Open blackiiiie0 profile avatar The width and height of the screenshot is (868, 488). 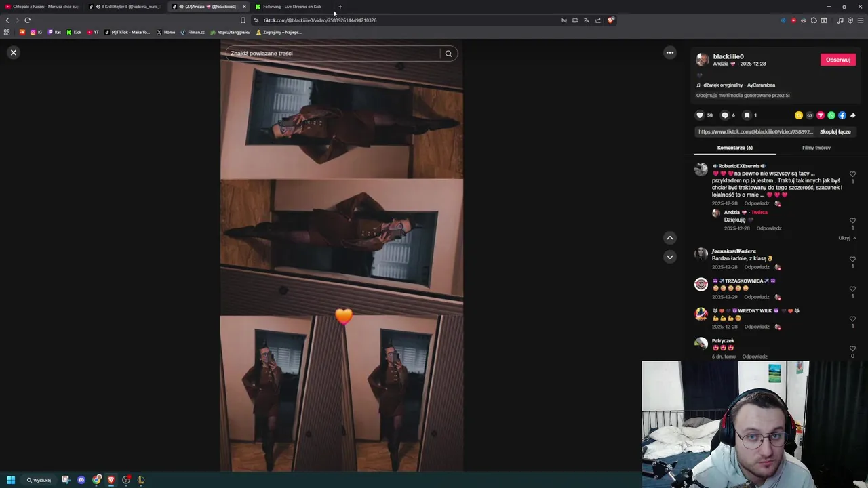(x=703, y=60)
